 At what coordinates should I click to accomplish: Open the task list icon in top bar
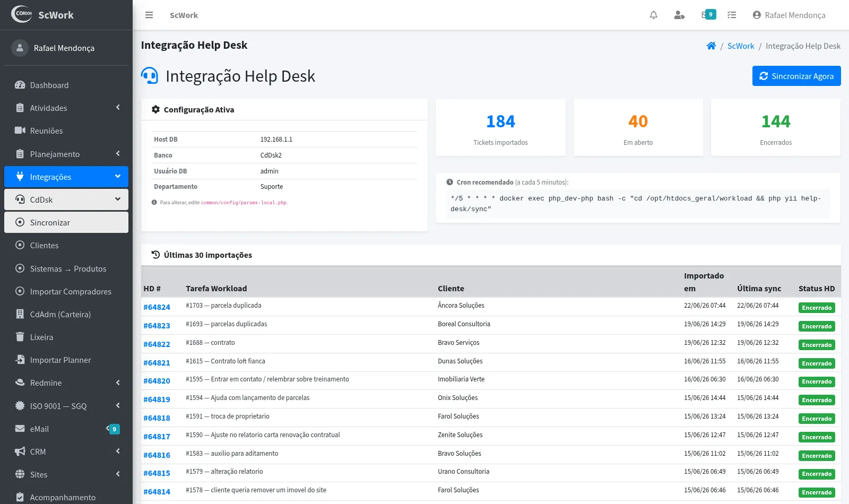[732, 15]
